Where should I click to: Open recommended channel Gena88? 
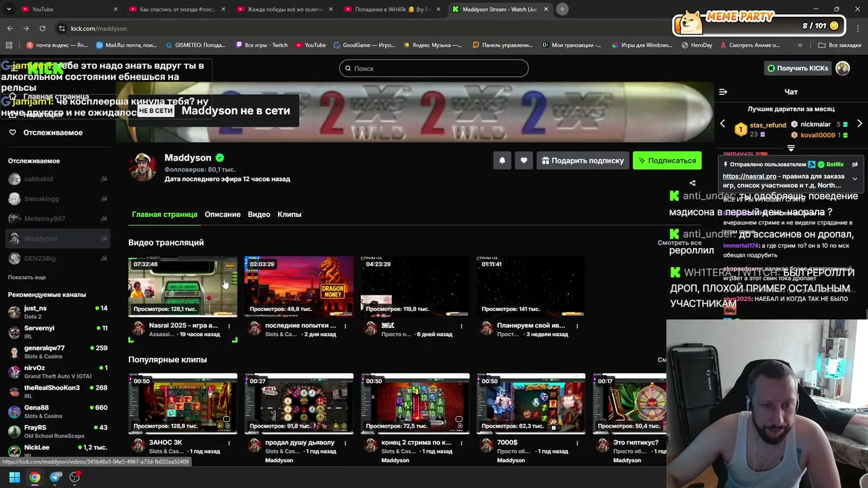[x=58, y=411]
